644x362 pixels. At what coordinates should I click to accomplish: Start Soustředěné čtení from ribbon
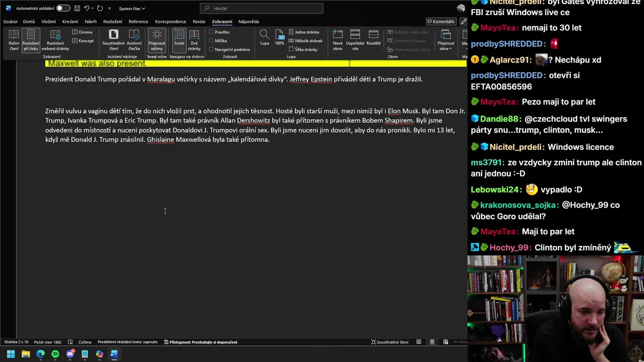click(114, 40)
